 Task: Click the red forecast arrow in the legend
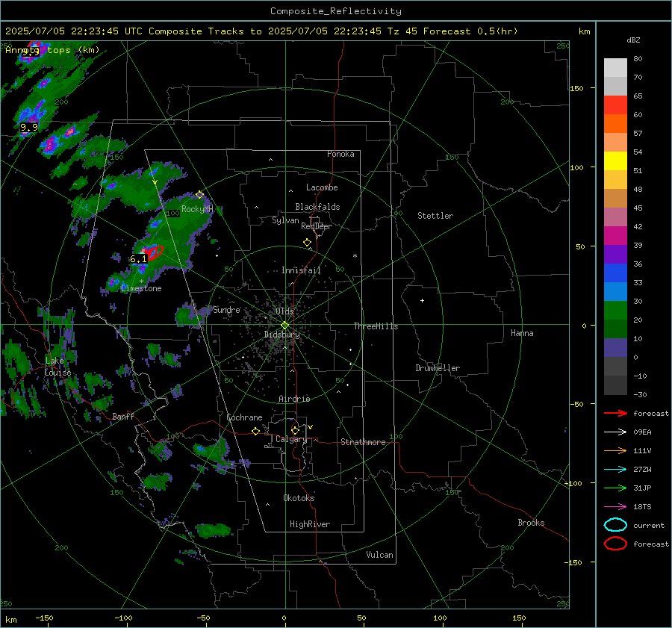point(615,413)
